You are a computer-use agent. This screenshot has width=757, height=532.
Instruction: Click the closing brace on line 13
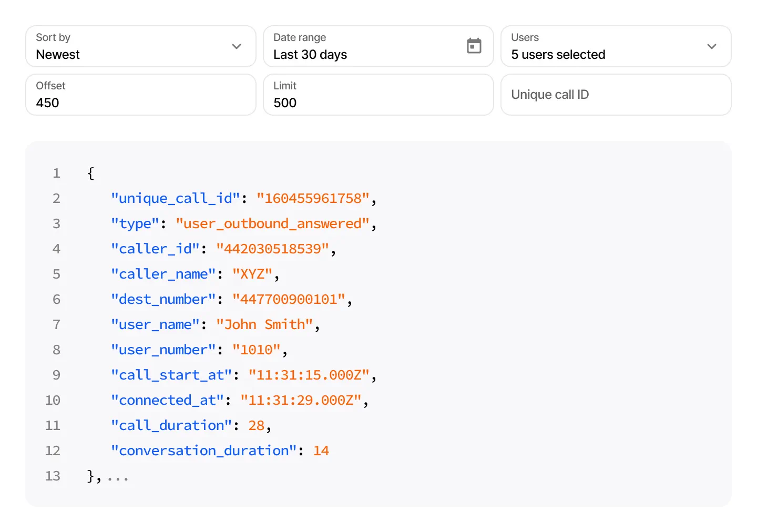coord(91,476)
